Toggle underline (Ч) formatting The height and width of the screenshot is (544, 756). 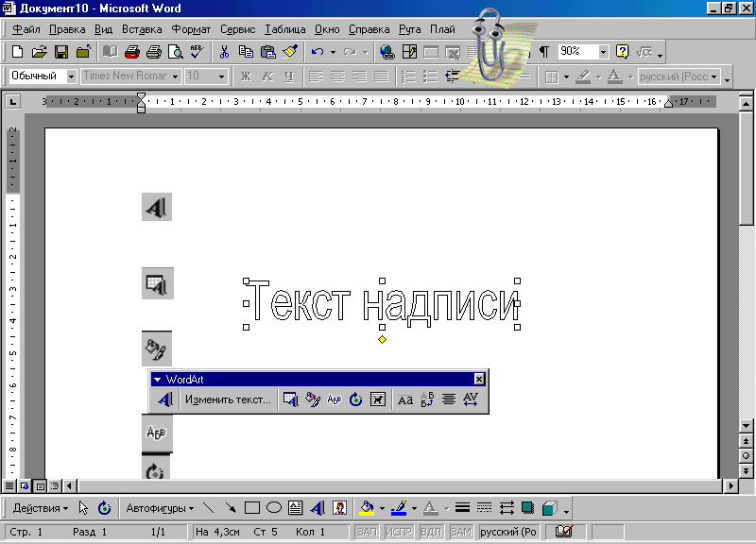click(289, 76)
